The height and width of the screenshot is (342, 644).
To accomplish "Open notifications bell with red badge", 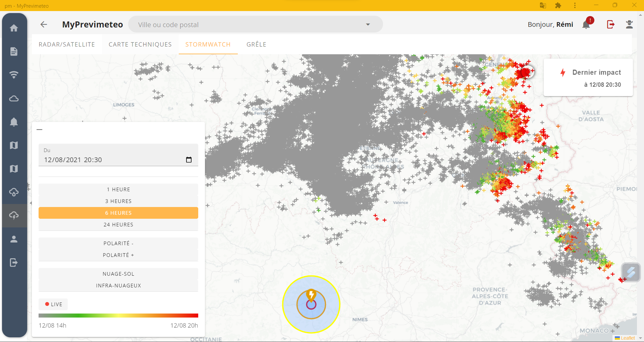I will pos(586,24).
